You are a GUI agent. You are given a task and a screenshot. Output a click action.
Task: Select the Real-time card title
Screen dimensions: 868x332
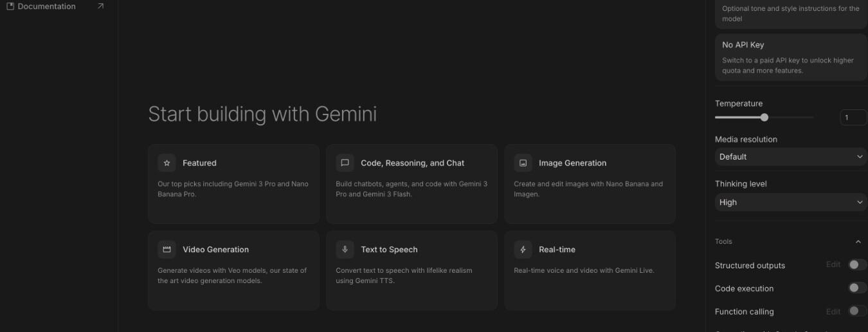point(557,250)
